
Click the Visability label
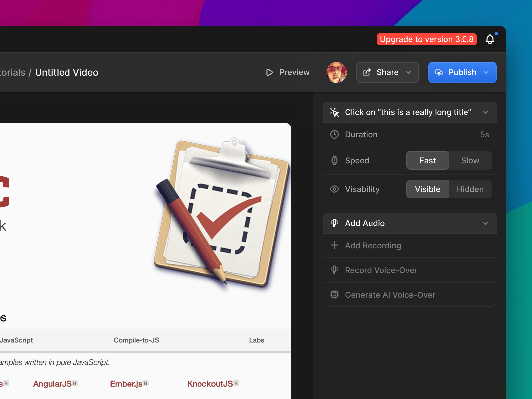click(x=362, y=189)
